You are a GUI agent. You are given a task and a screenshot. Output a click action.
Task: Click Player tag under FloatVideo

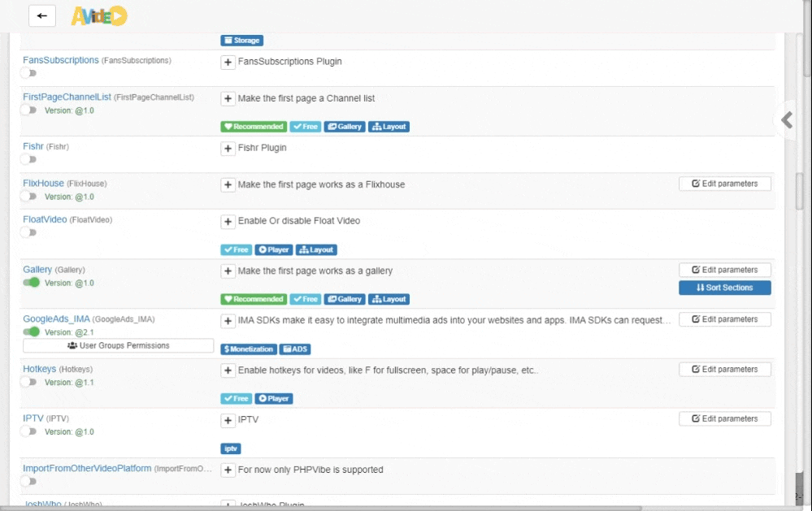pyautogui.click(x=274, y=250)
